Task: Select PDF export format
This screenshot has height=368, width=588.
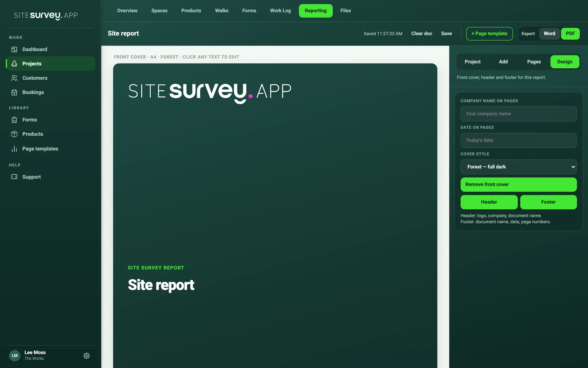Action: point(570,34)
